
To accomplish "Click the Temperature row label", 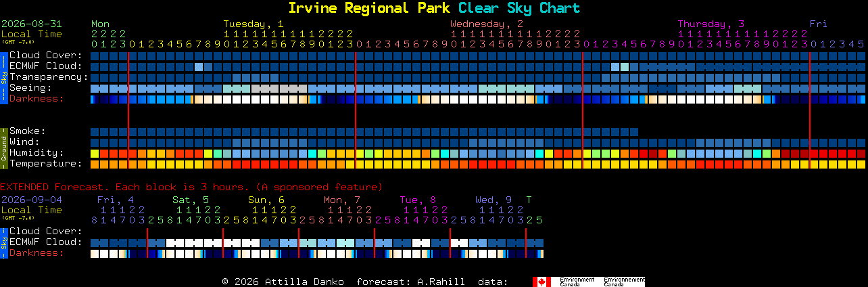I will pyautogui.click(x=45, y=163).
